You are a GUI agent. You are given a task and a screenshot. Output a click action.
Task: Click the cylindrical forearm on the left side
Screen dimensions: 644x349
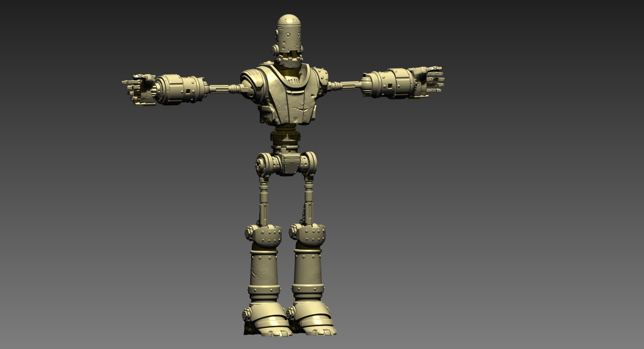182,89
